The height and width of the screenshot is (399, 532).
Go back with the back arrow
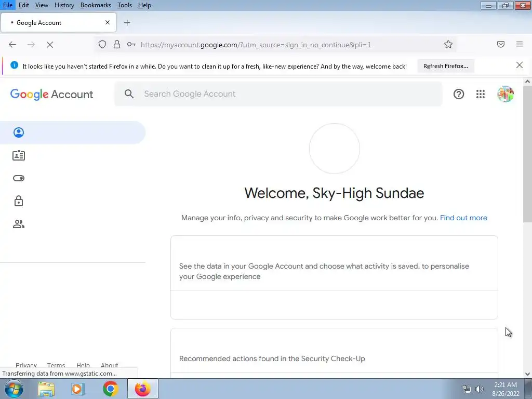12,45
